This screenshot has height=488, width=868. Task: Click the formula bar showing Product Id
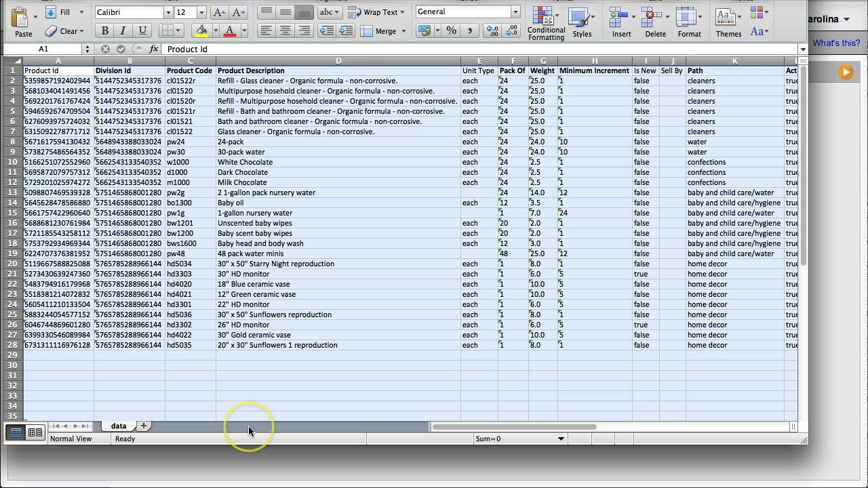pyautogui.click(x=480, y=49)
